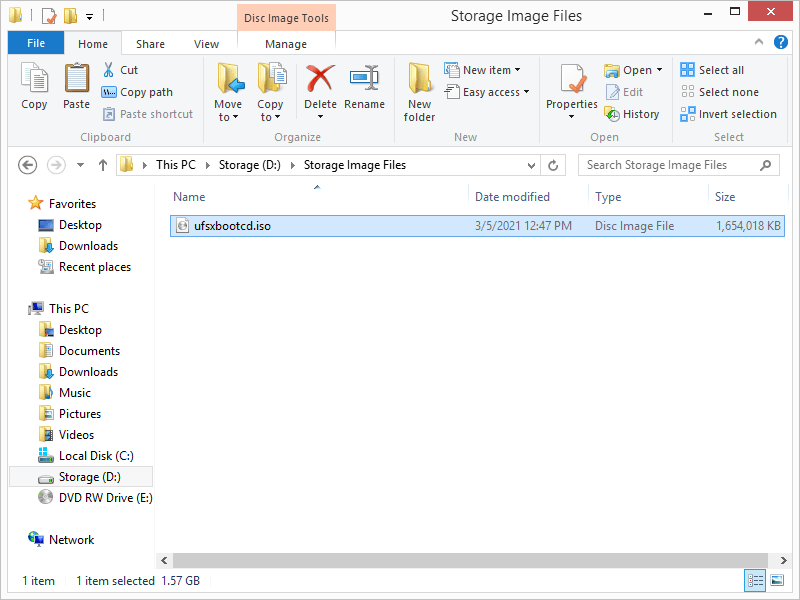Select the ufsxbootcd.iso file
800x600 pixels.
(477, 226)
